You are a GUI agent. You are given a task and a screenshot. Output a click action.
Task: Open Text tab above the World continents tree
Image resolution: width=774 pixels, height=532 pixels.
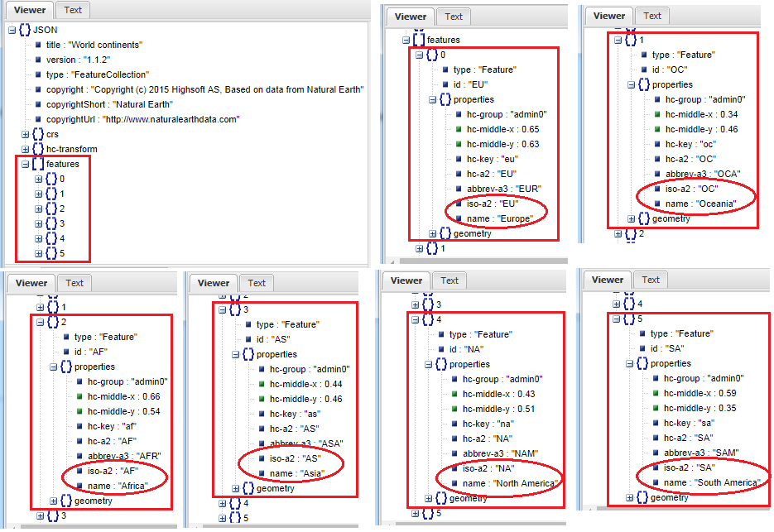(x=73, y=10)
